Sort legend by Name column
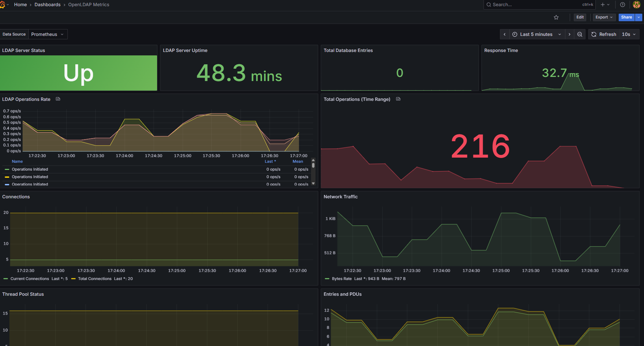This screenshot has height=346, width=644. point(17,162)
